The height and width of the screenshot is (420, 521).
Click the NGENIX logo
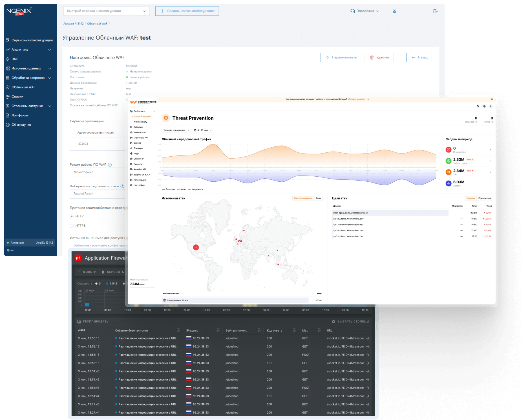tap(19, 11)
